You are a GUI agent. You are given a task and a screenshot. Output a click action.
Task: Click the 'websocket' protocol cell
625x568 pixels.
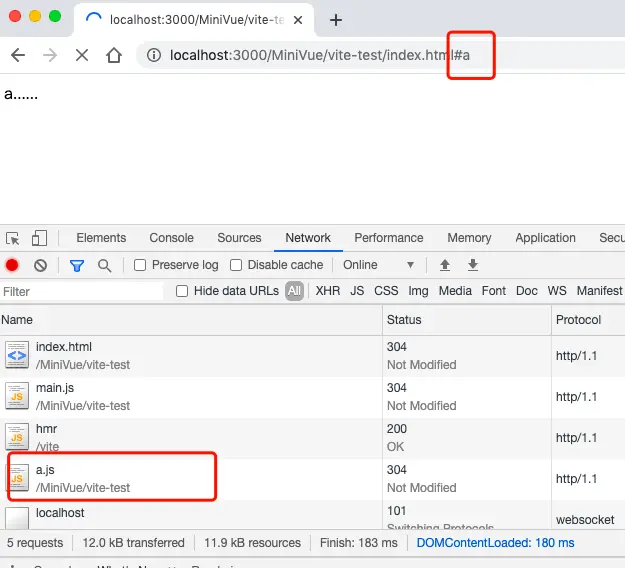[585, 520]
